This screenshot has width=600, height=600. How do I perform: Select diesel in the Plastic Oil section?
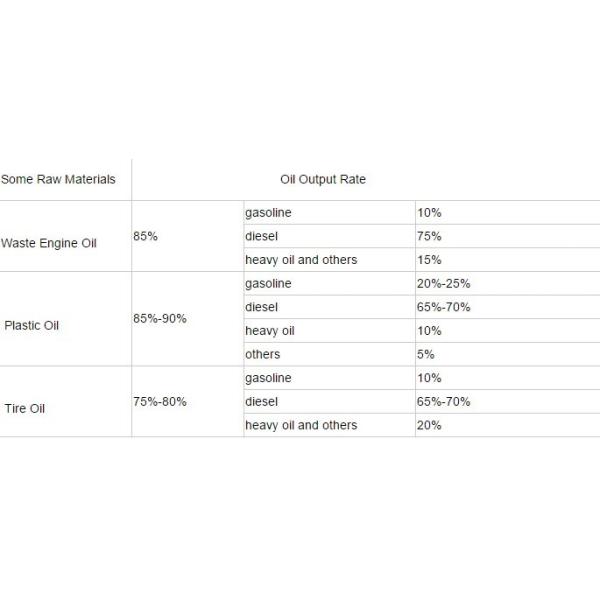click(261, 307)
